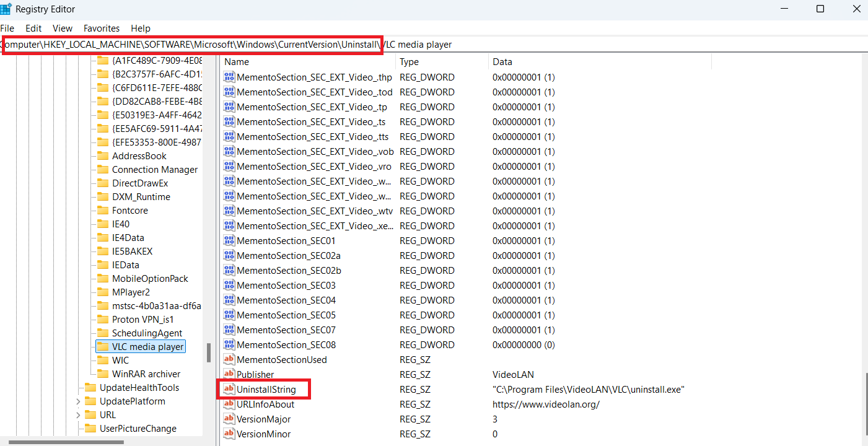Select folder icon of MPlayer2 key
Viewport: 868px width, 446px height.
pos(102,292)
